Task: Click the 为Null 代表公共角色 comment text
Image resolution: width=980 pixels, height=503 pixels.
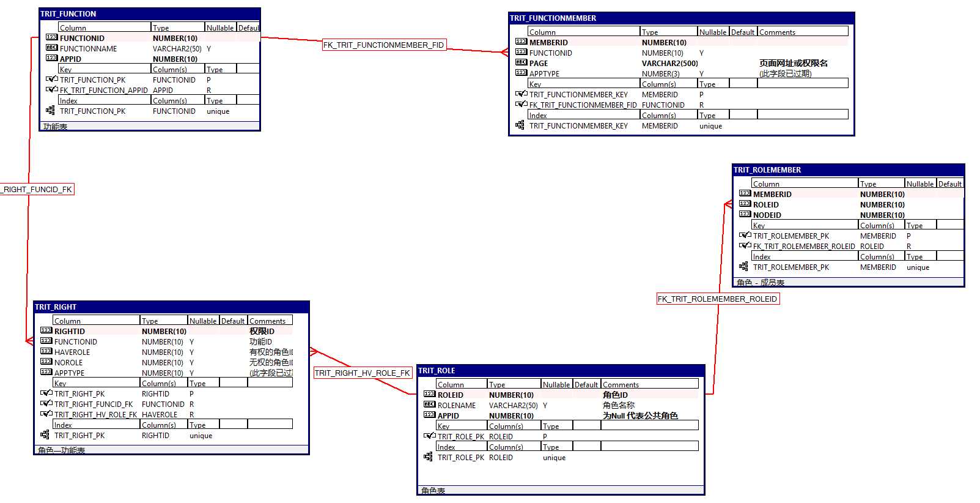Action: (x=640, y=415)
